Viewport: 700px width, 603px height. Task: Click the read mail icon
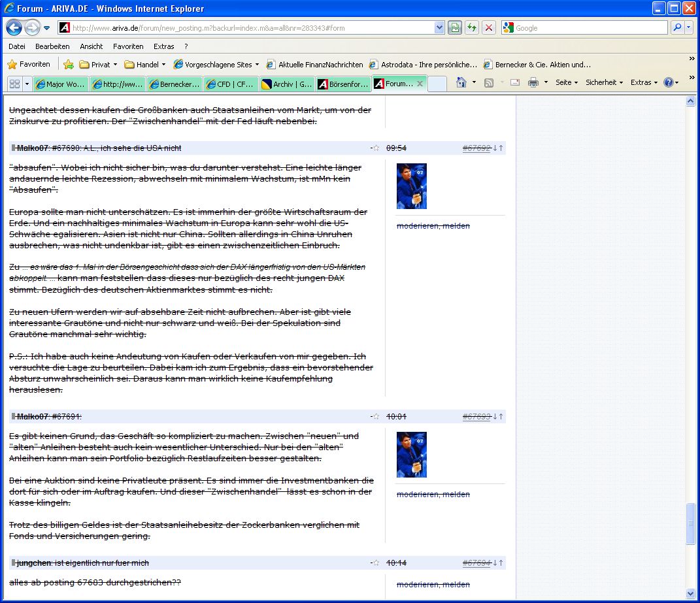point(515,82)
